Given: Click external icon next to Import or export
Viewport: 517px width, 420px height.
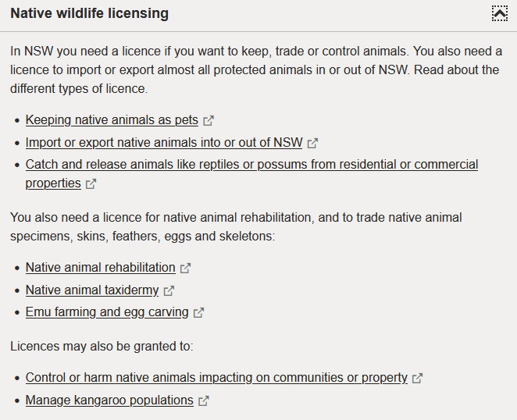Looking at the screenshot, I should [313, 144].
